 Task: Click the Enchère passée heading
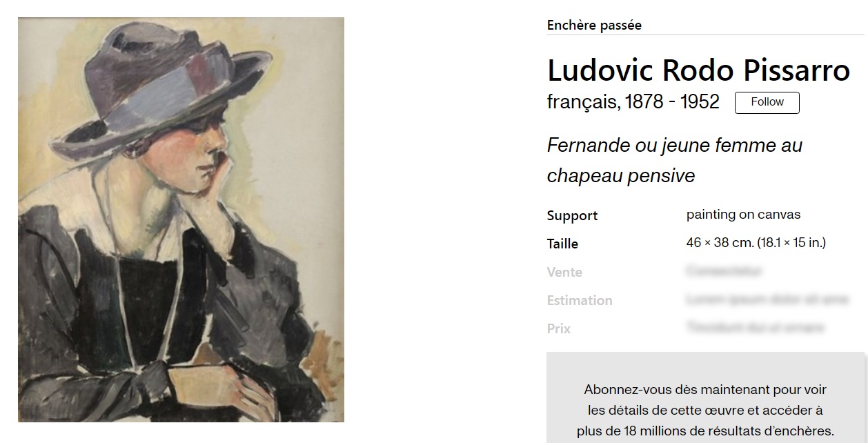tap(594, 25)
